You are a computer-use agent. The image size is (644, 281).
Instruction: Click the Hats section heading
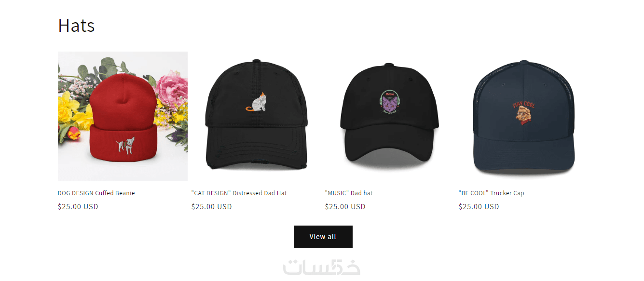tap(76, 25)
